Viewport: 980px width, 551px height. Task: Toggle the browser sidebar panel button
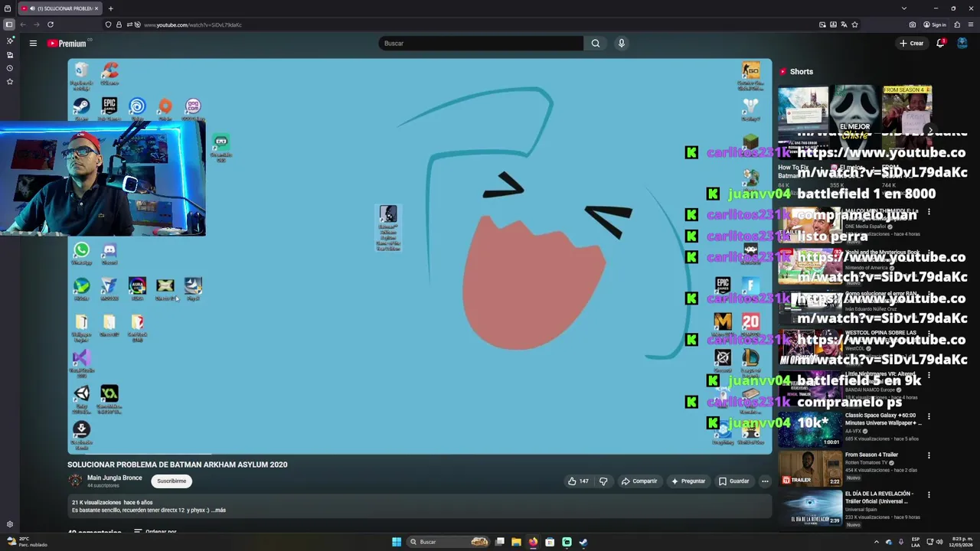point(9,24)
